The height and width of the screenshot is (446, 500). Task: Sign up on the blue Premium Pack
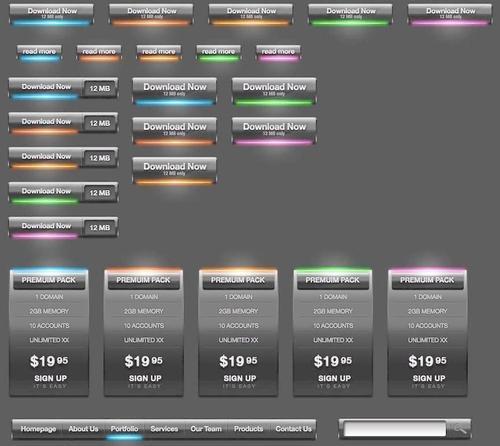[x=50, y=378]
